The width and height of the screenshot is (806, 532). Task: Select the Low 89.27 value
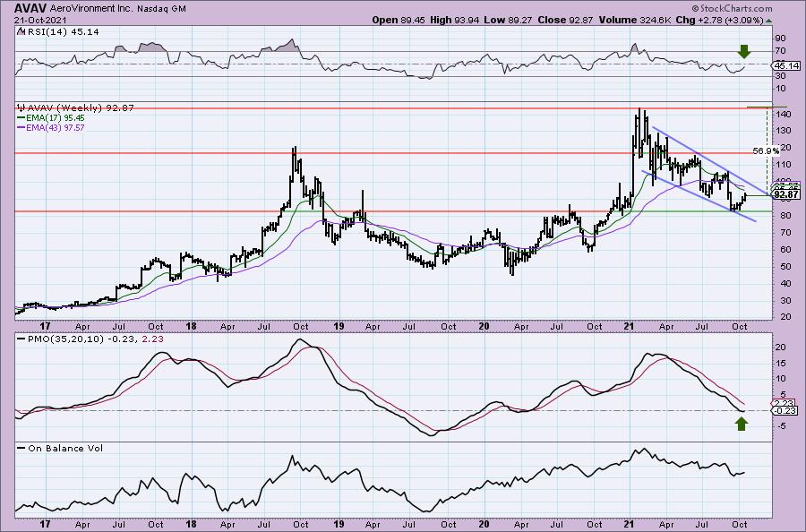click(x=509, y=20)
